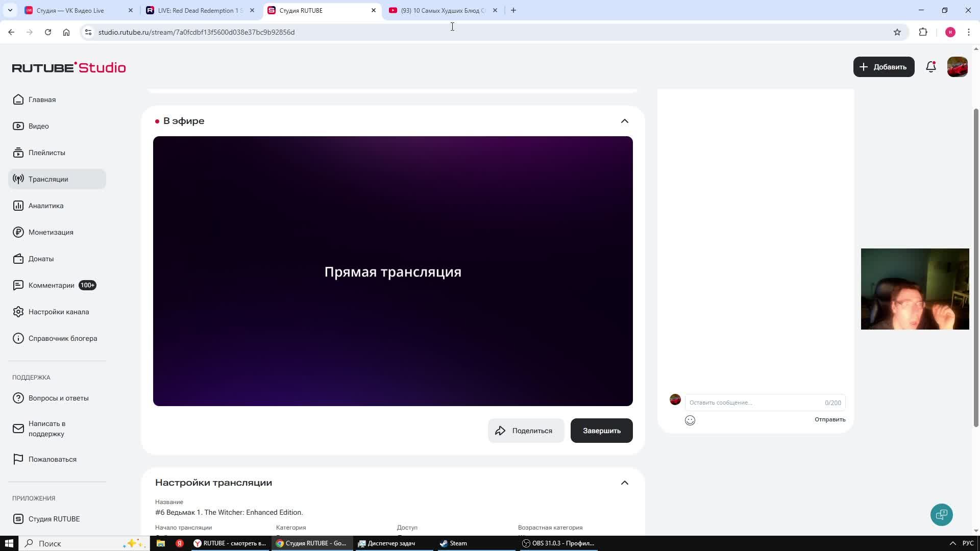Bookmark this page with the star icon
Screen dimensions: 980x551
pyautogui.click(x=897, y=32)
